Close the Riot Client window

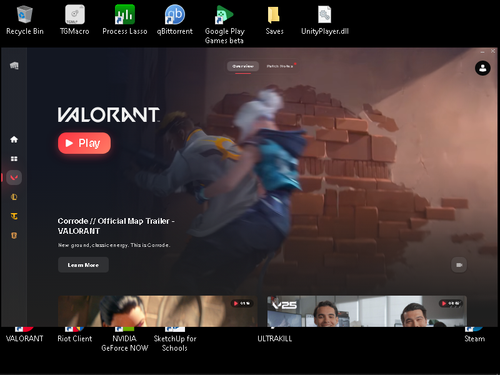[493, 51]
